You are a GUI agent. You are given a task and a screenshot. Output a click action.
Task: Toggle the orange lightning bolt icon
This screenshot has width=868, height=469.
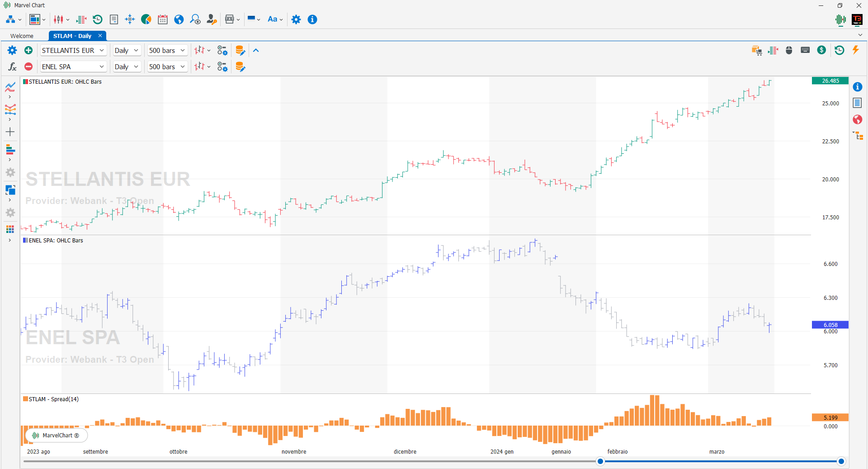(856, 50)
